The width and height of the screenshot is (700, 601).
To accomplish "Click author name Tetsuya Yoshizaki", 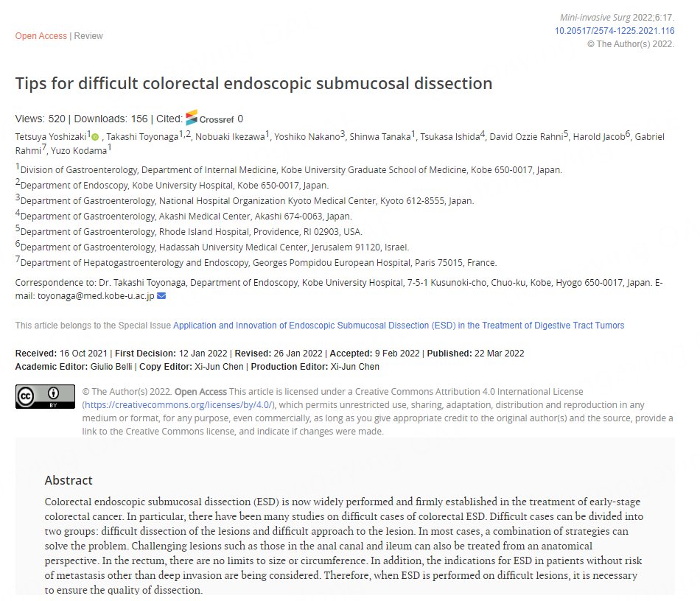I will point(51,136).
